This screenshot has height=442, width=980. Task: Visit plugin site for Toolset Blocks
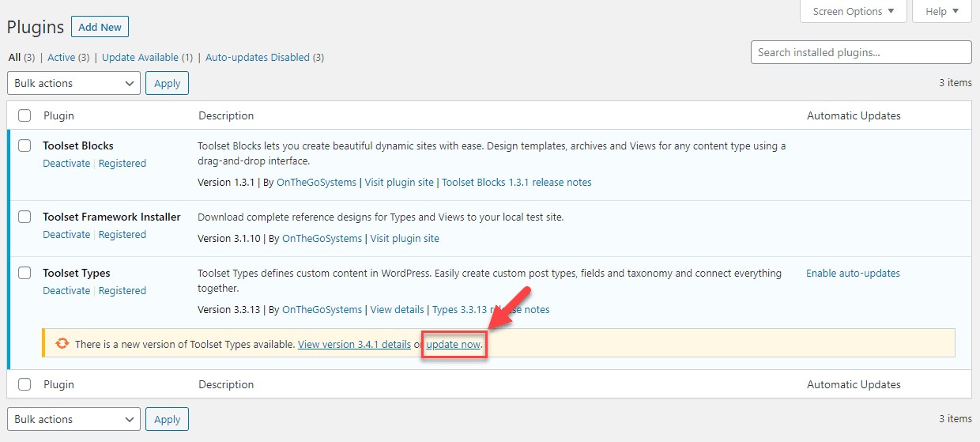[x=399, y=182]
